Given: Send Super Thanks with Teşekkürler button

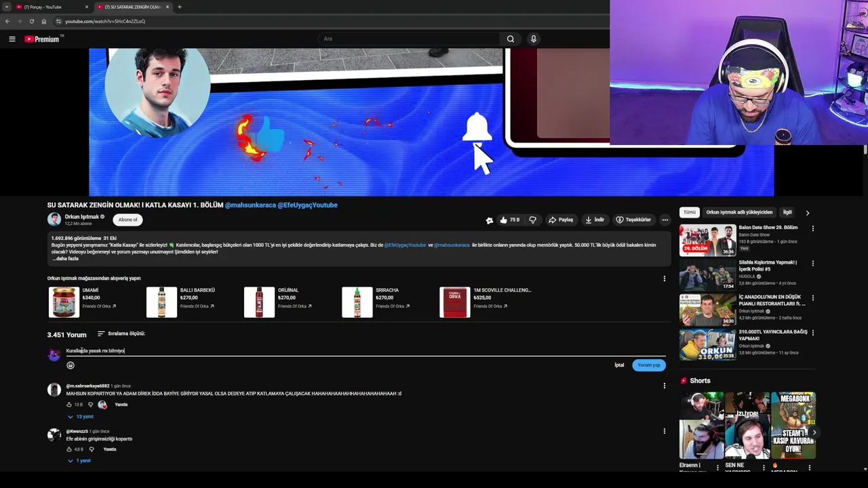Looking at the screenshot, I should pyautogui.click(x=633, y=220).
